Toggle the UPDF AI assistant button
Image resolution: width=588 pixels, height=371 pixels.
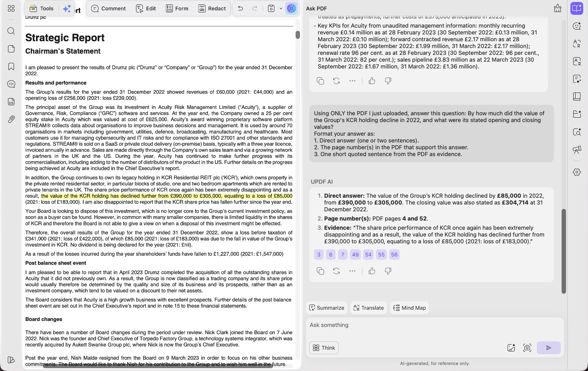tap(292, 8)
